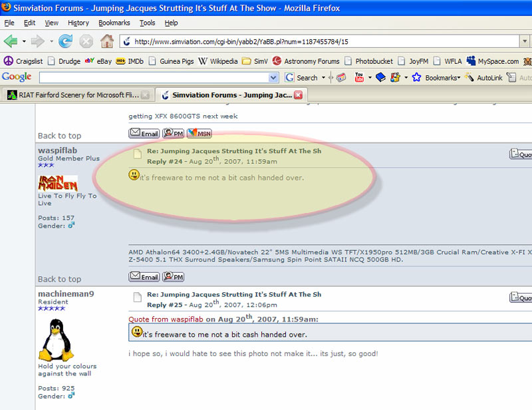Open the History menu
This screenshot has height=410, width=532.
[78, 23]
